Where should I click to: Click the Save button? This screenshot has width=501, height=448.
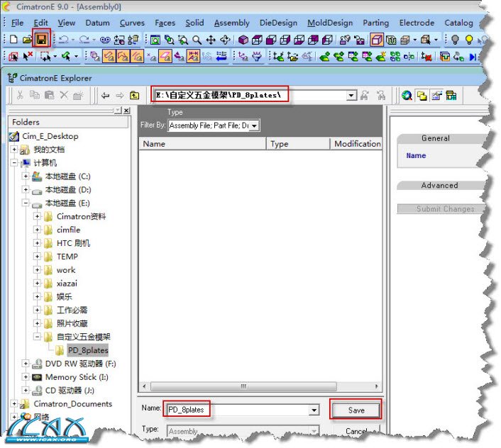356,410
